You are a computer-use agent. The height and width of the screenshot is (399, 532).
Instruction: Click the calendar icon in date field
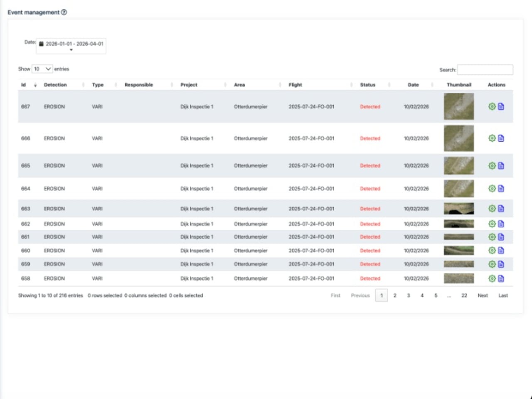click(41, 44)
